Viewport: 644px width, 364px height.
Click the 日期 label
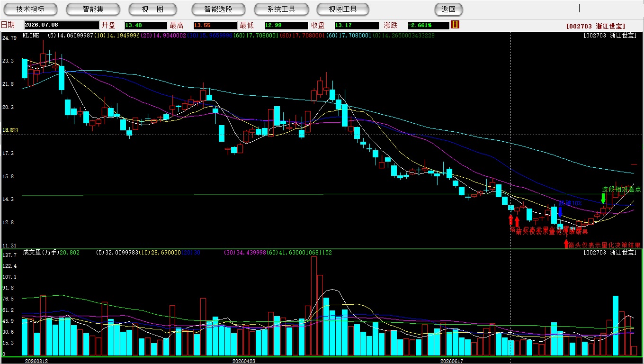click(8, 25)
